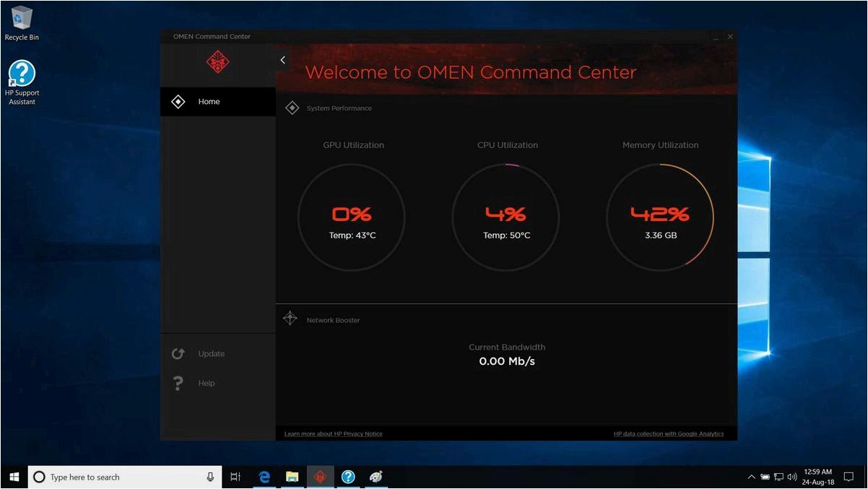The image size is (868, 489).
Task: Click the diamond Home icon in sidebar
Action: tap(178, 102)
